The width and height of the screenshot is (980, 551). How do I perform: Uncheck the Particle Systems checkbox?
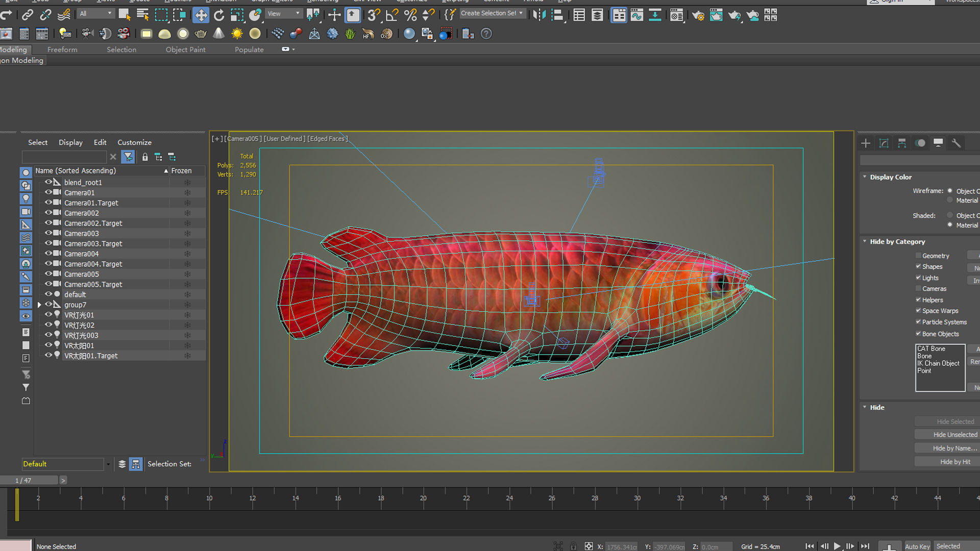click(918, 321)
